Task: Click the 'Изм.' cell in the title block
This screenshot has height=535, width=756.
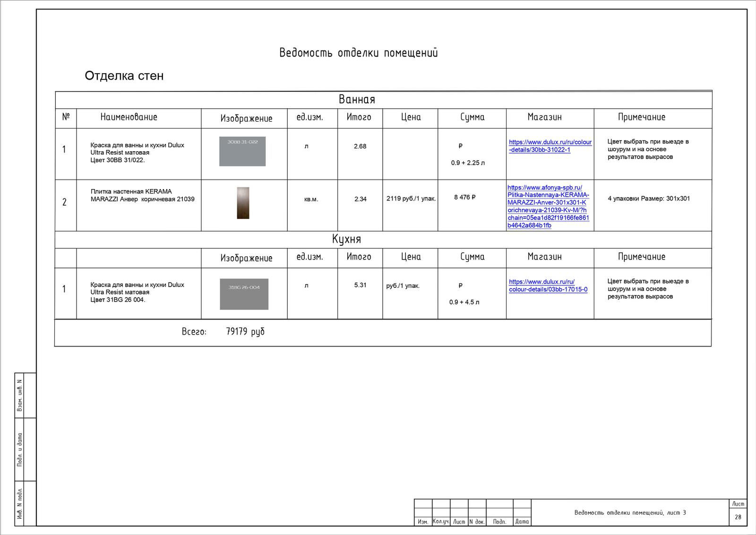Action: tap(423, 521)
